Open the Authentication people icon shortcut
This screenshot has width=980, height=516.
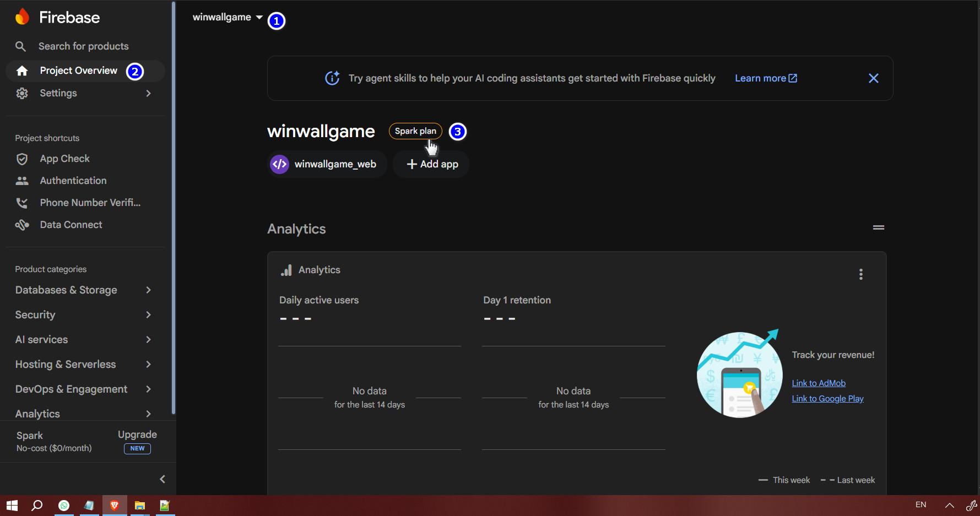click(x=22, y=181)
